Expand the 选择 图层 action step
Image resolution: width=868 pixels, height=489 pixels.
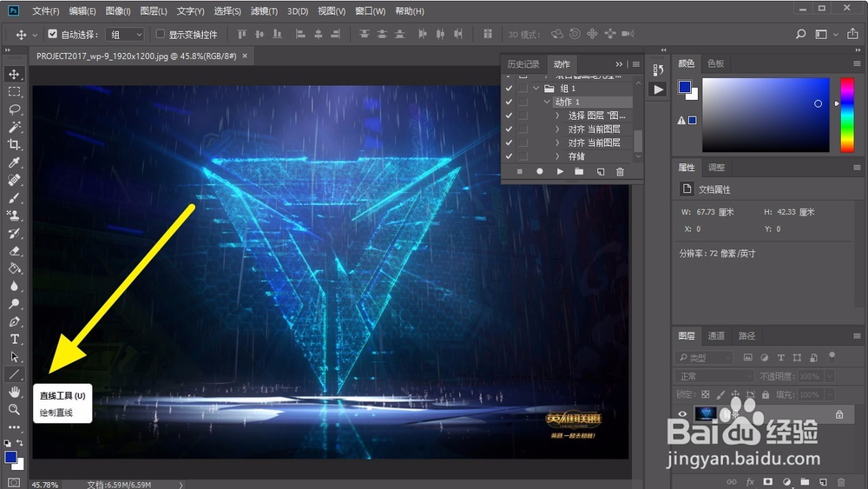point(557,116)
